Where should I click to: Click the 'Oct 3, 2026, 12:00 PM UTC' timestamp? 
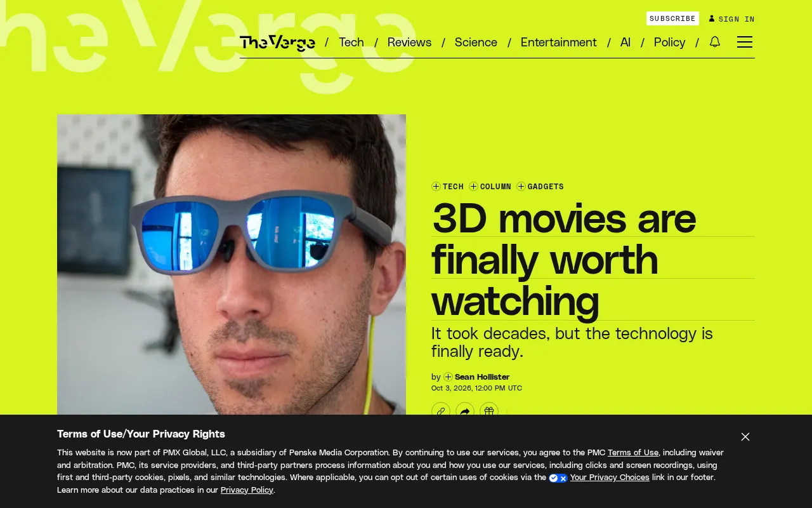476,388
